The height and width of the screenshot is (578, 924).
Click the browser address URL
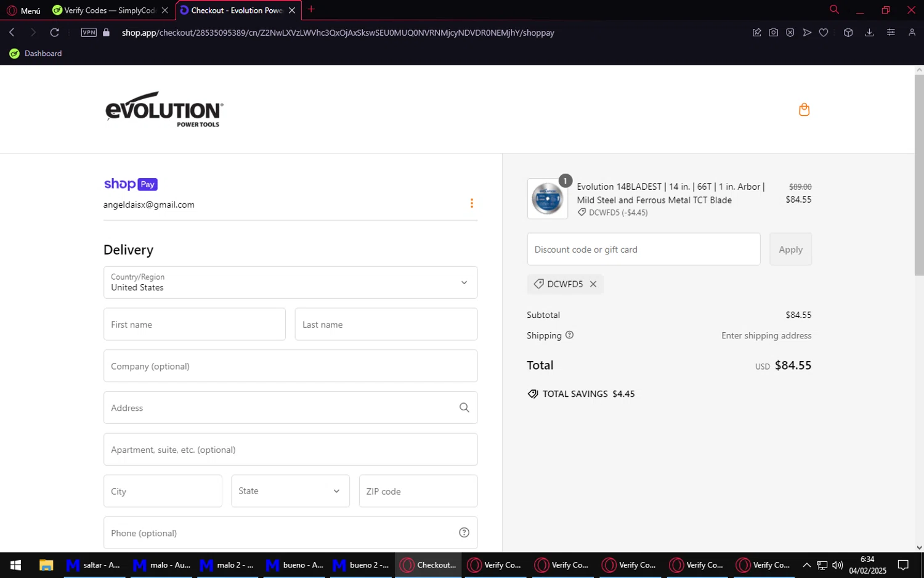(x=338, y=33)
